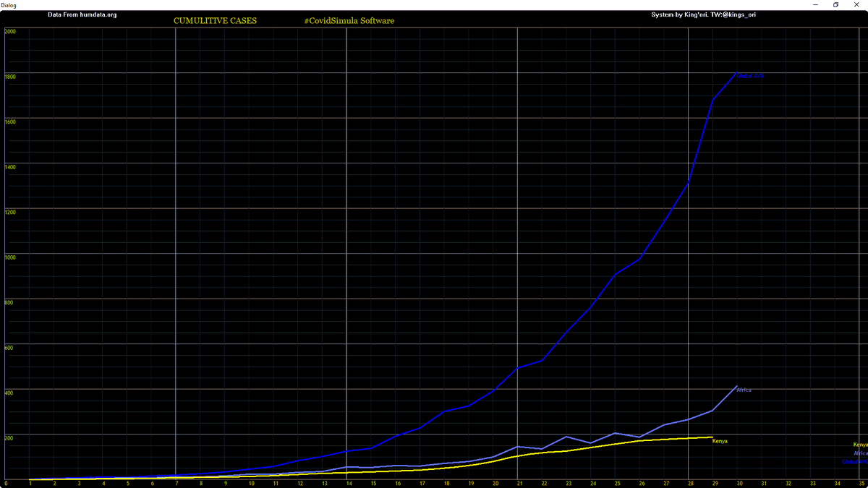Close the Dialog window
The width and height of the screenshot is (868, 488).
(x=856, y=4)
